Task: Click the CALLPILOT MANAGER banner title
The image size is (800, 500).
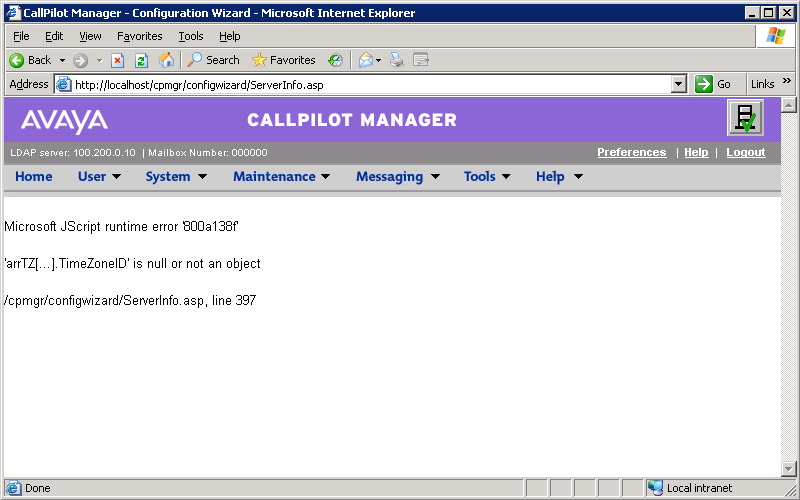Action: 352,120
